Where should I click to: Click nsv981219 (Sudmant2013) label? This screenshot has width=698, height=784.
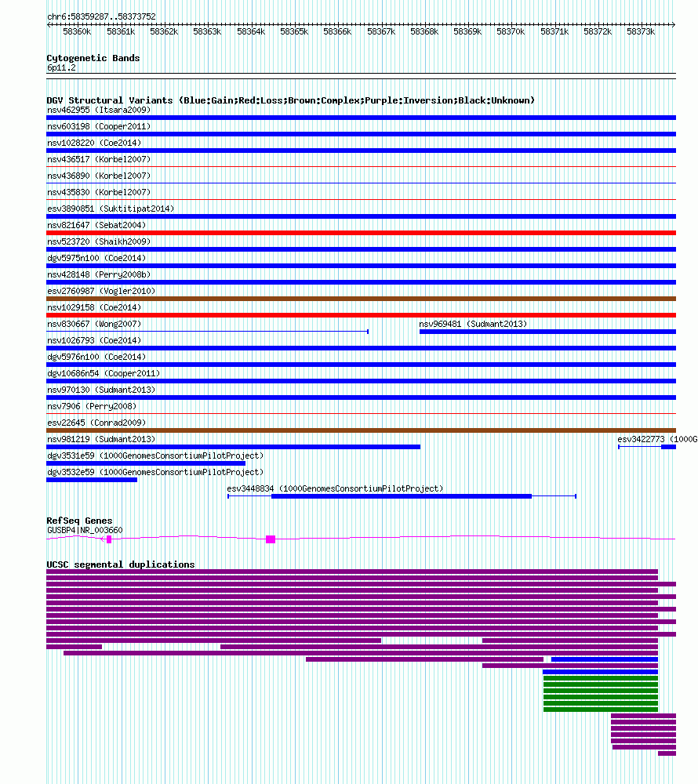tap(101, 440)
